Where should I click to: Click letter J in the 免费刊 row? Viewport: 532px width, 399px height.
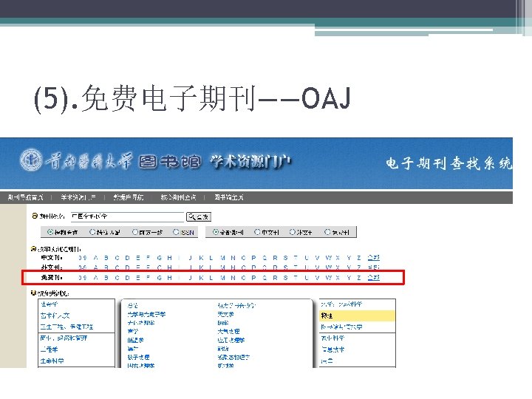pyautogui.click(x=191, y=278)
